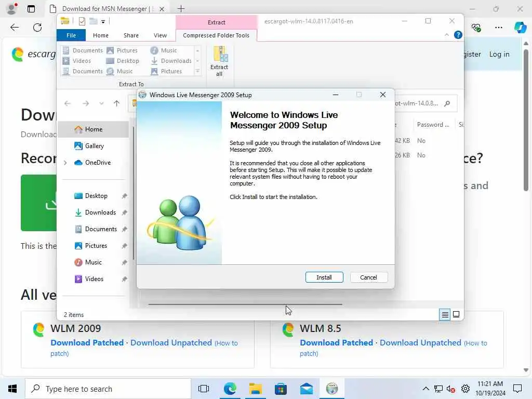Go up one folder level in Explorer
The width and height of the screenshot is (532, 399).
[117, 103]
